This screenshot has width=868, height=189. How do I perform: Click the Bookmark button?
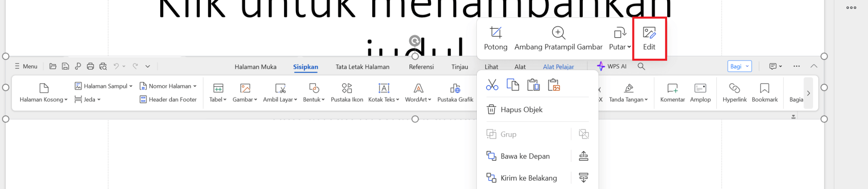tap(765, 93)
